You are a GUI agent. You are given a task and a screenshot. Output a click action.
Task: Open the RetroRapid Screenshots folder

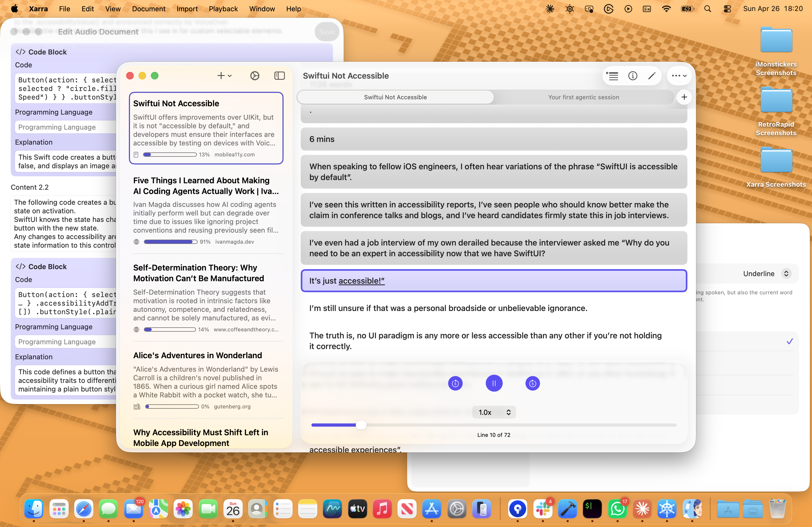click(x=776, y=112)
